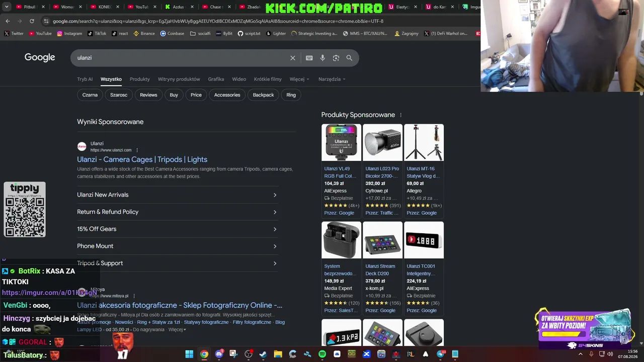Expand Phone Mount sitelink
This screenshot has width=644, height=362.
coord(177,246)
